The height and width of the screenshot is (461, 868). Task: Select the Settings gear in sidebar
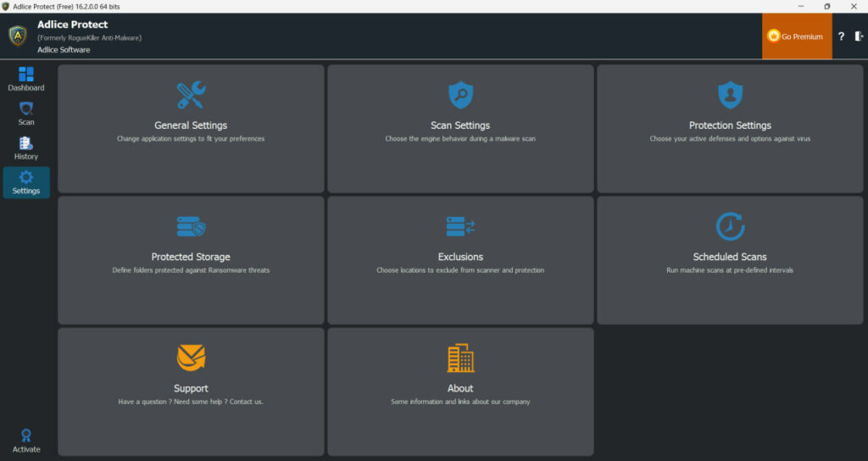coord(26,177)
